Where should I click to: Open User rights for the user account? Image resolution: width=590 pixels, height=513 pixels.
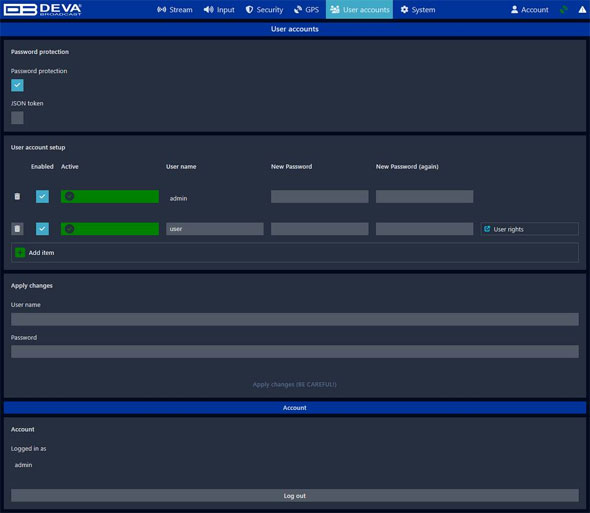(x=529, y=229)
